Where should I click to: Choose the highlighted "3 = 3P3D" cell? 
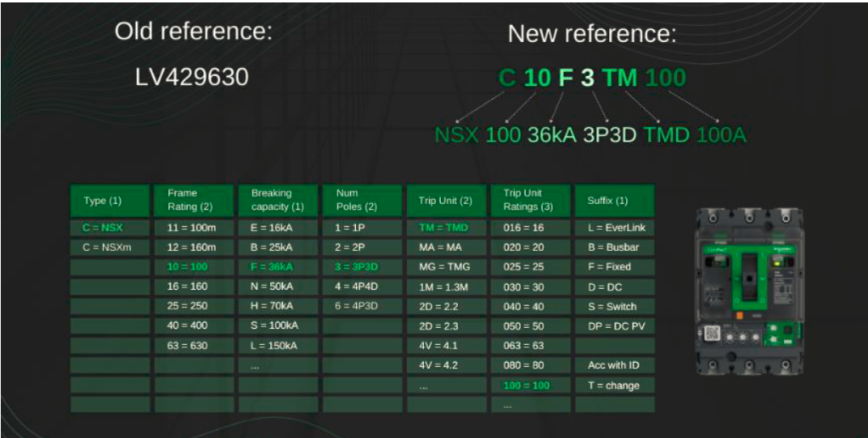(x=362, y=267)
